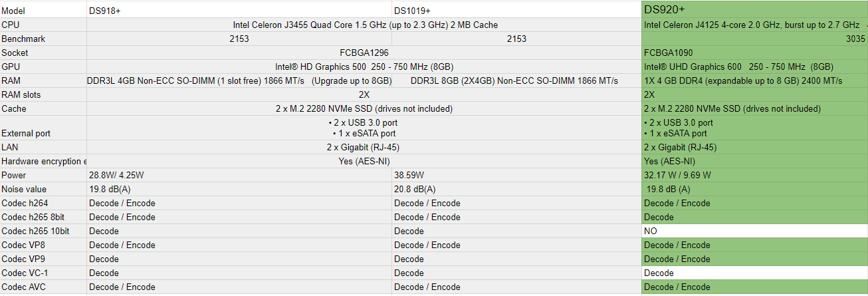The width and height of the screenshot is (868, 296).
Task: Select the Hardware encryption row label
Action: [43, 161]
